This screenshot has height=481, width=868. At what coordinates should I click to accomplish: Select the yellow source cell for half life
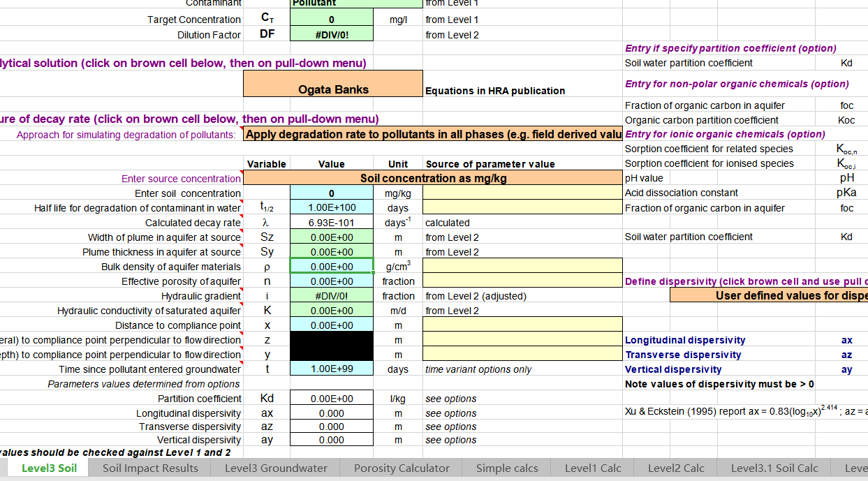click(x=522, y=208)
